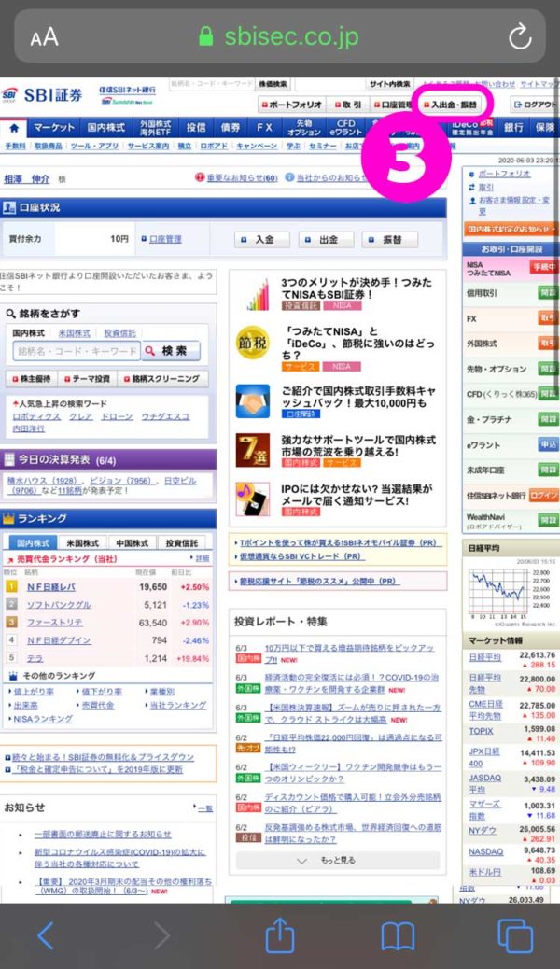This screenshot has width=560, height=969.
Task: Open the CFD eワラント menu
Action: point(345,128)
